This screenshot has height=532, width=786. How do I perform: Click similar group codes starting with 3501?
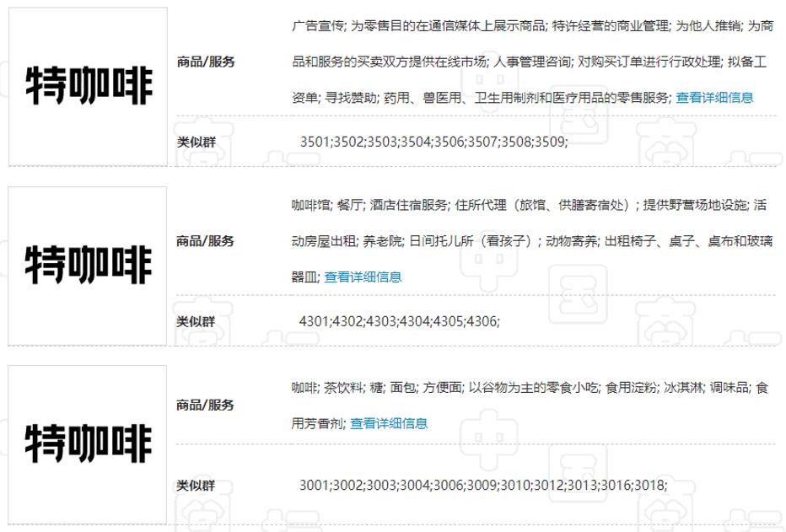[433, 142]
